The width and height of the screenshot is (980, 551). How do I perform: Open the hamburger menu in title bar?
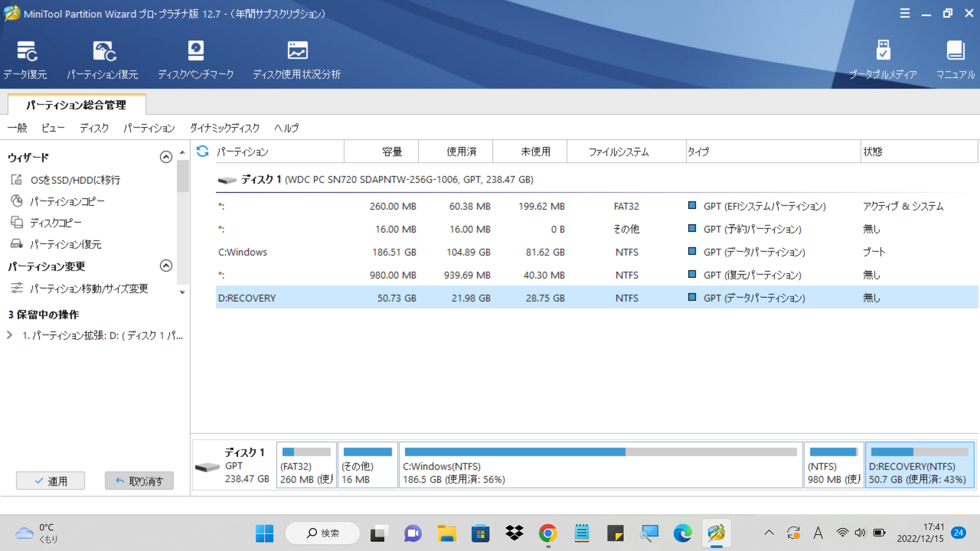904,13
